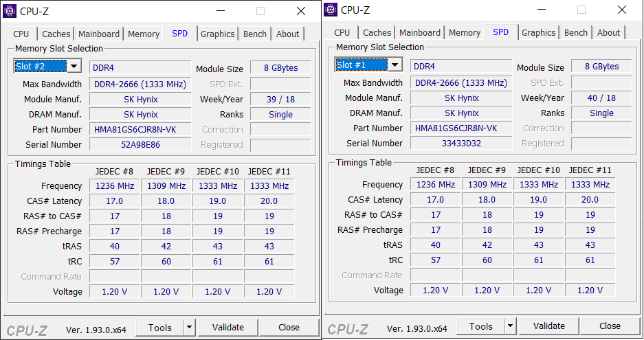Click JEDEC #9 frequency 1309 MHz in right window

click(487, 185)
